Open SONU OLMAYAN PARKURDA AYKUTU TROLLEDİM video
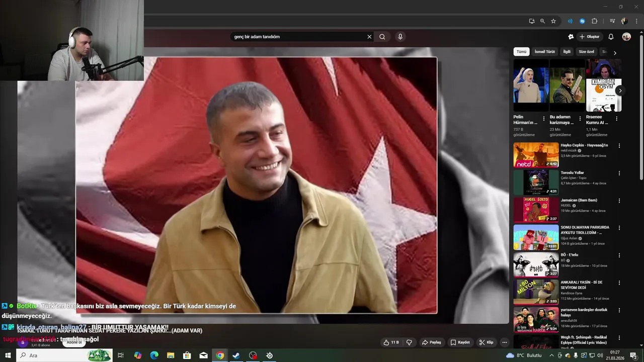This screenshot has height=362, width=644. [585, 230]
